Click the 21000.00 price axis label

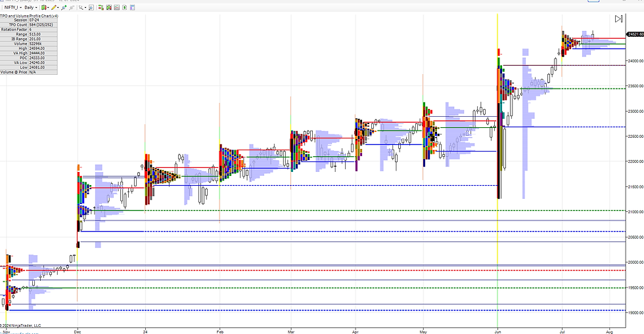pos(635,212)
